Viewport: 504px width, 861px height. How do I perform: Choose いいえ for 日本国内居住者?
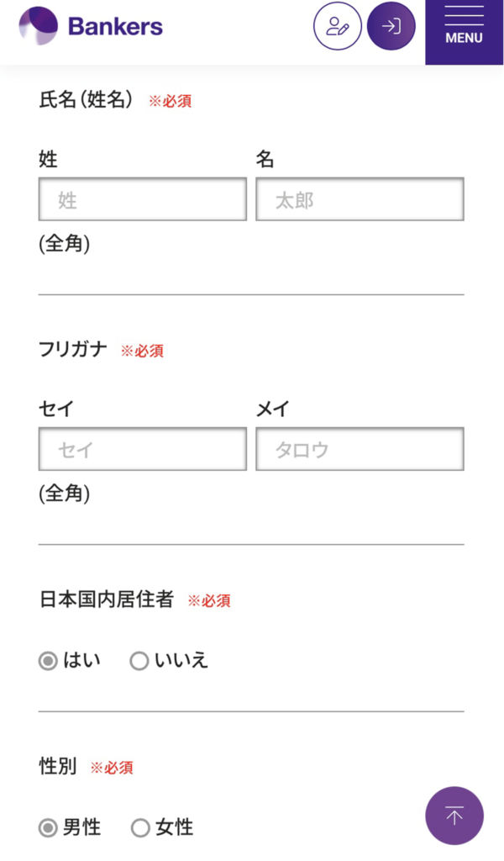(139, 661)
